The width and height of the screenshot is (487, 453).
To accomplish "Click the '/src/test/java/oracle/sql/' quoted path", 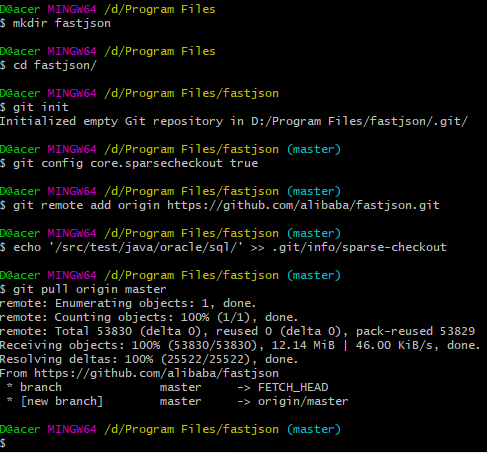I will pyautogui.click(x=146, y=247).
